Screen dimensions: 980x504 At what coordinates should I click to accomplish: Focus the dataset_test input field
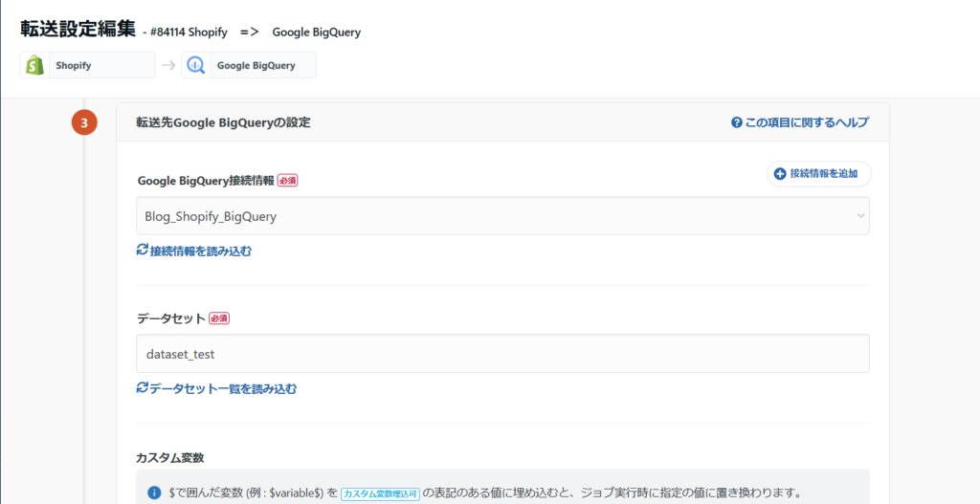click(x=501, y=354)
